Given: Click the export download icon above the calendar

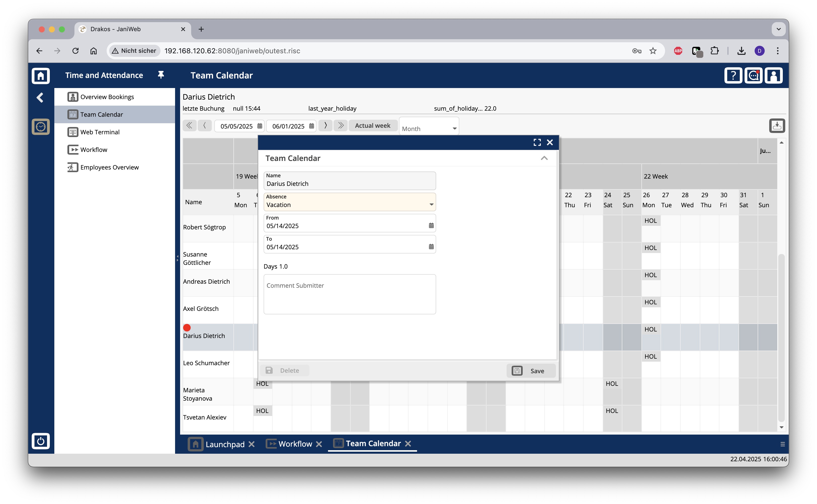Looking at the screenshot, I should [x=777, y=126].
